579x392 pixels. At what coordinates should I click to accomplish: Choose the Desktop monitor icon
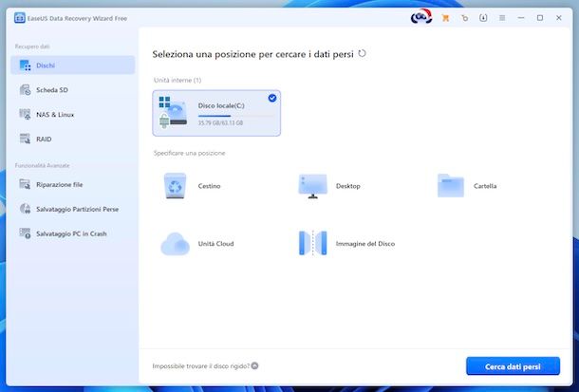coord(313,186)
